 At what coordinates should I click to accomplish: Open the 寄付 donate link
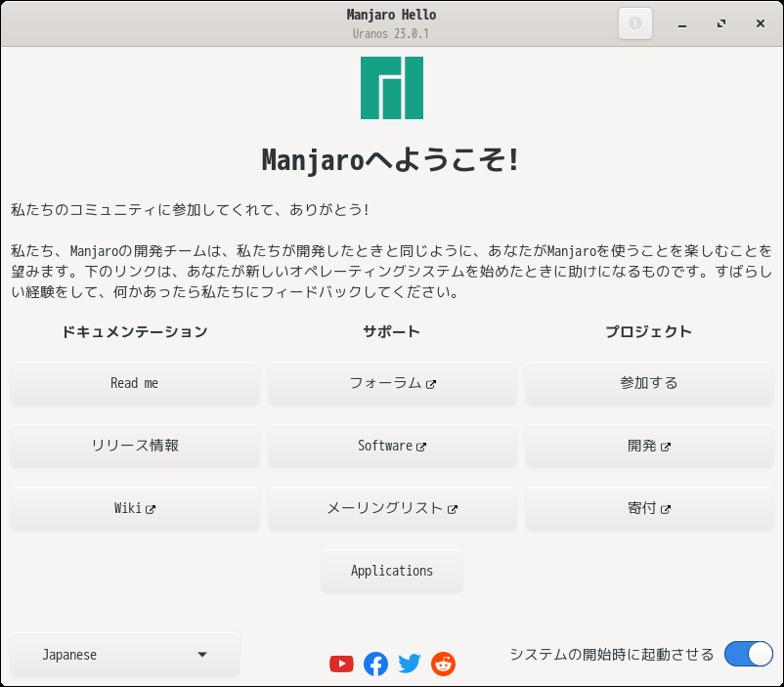[649, 508]
